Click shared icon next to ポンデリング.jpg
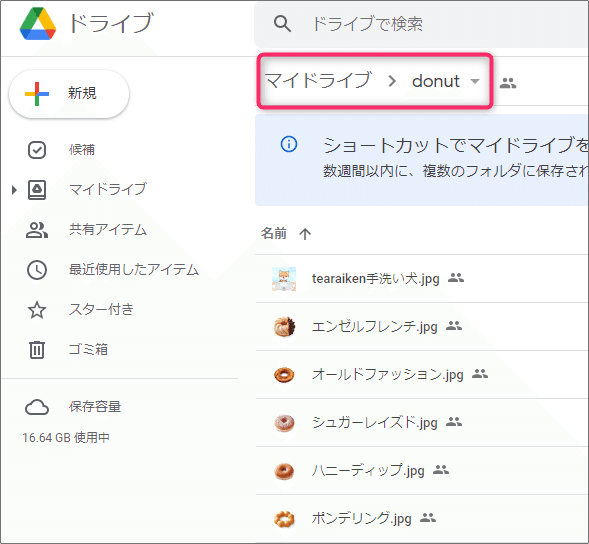Viewport: 589px width, 544px height. click(428, 518)
